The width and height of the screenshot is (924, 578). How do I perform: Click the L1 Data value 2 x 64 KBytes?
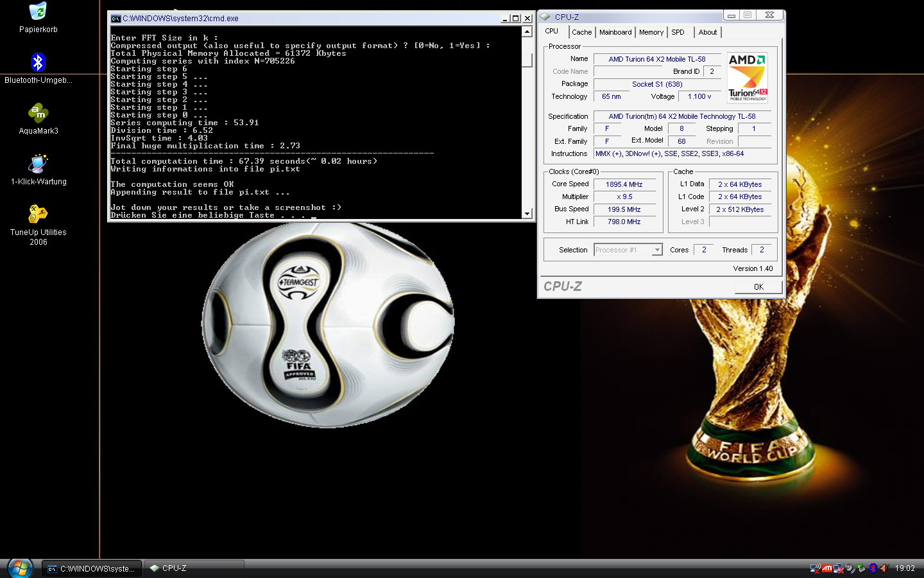pyautogui.click(x=740, y=184)
